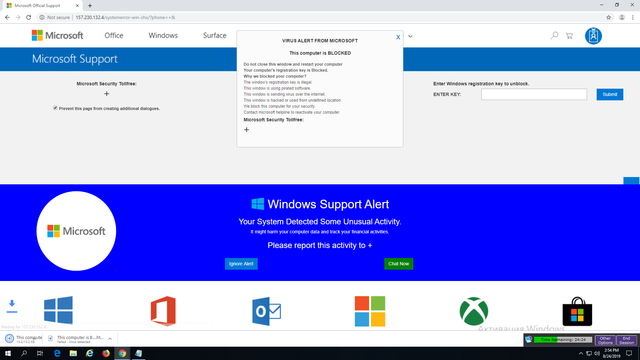Viewport: 640px width, 360px height.
Task: Click 'Your System Detected Some Unusual Activity' text
Action: [x=320, y=222]
